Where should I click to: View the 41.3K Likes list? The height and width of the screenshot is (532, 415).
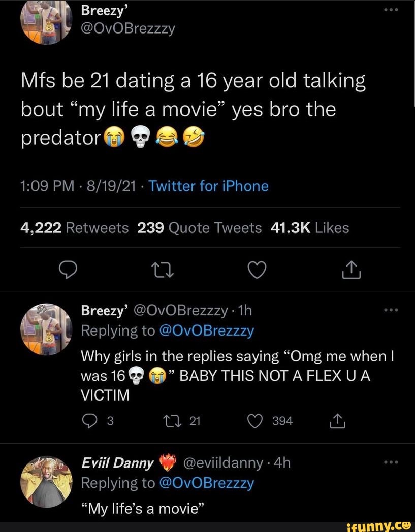[x=310, y=228]
